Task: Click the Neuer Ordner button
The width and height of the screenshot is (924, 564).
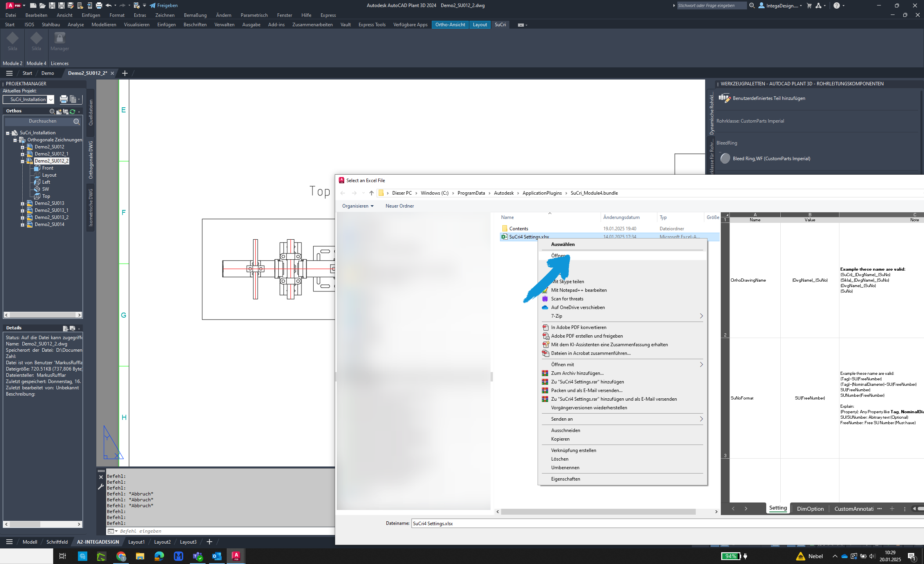Action: [x=399, y=206]
